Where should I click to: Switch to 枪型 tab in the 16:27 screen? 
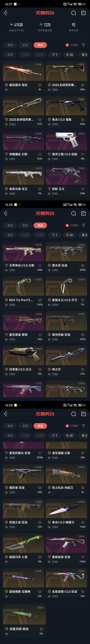click(x=25, y=45)
